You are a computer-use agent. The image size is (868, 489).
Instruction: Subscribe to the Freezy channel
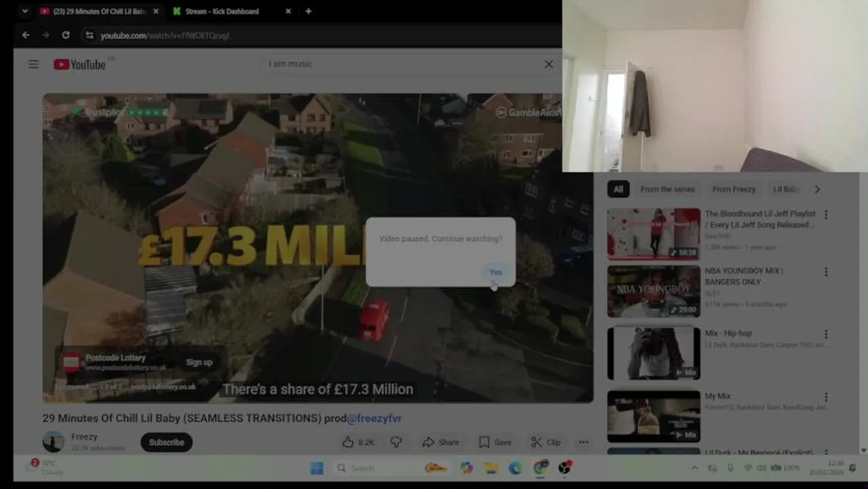166,442
